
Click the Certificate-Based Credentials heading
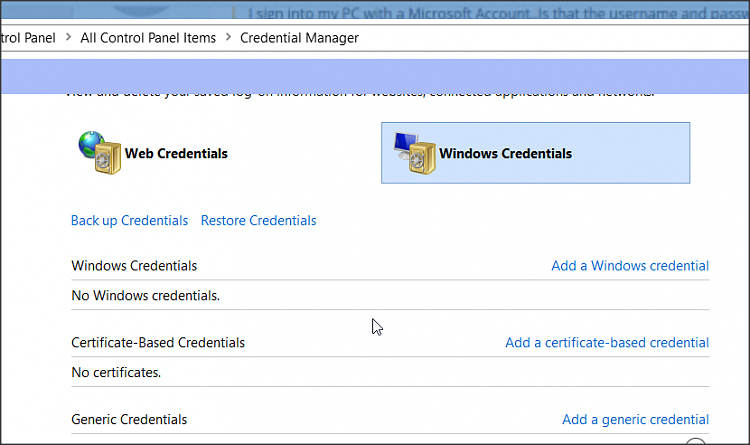point(158,343)
